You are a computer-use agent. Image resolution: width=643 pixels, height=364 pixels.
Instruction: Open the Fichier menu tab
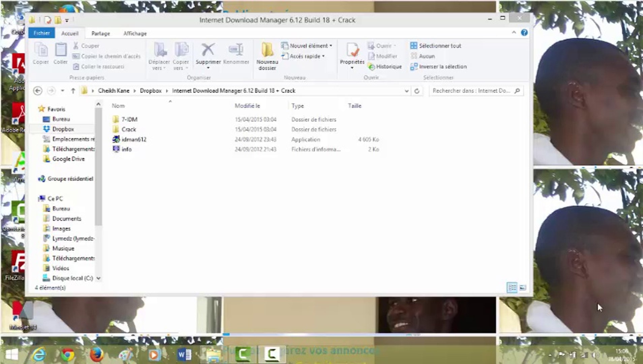pyautogui.click(x=41, y=33)
